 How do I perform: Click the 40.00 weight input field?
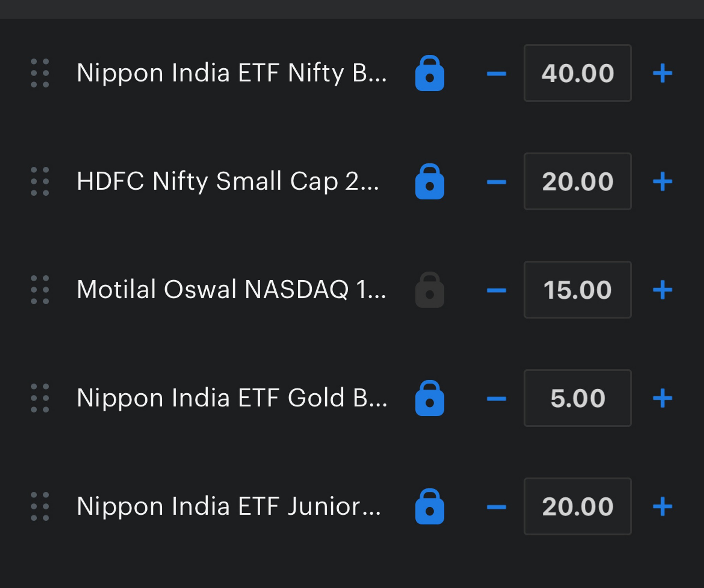[x=577, y=73]
